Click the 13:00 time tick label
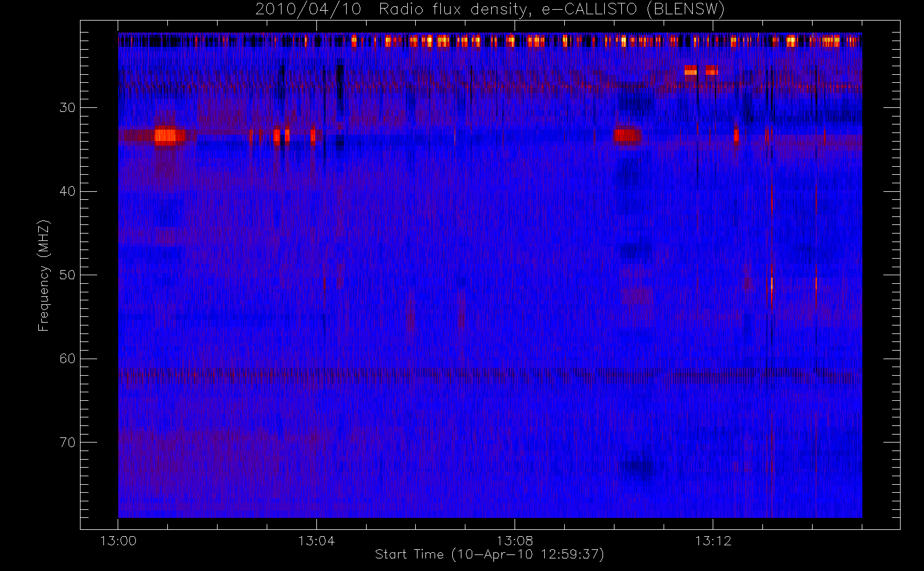Viewport: 924px width, 571px height. 118,541
